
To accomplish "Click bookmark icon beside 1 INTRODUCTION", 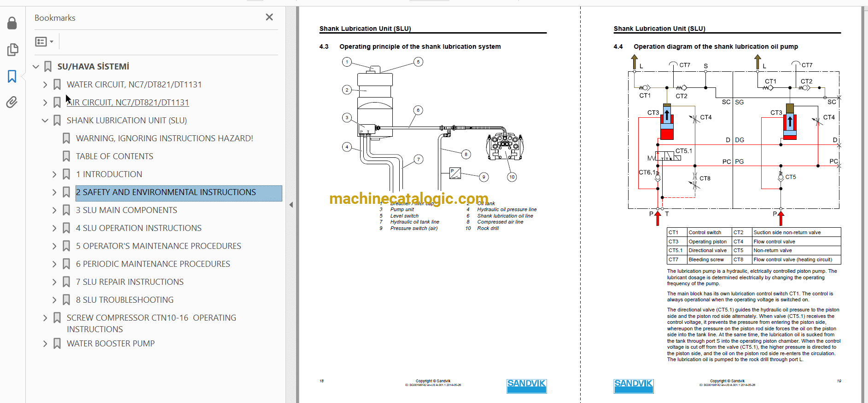I will 66,174.
